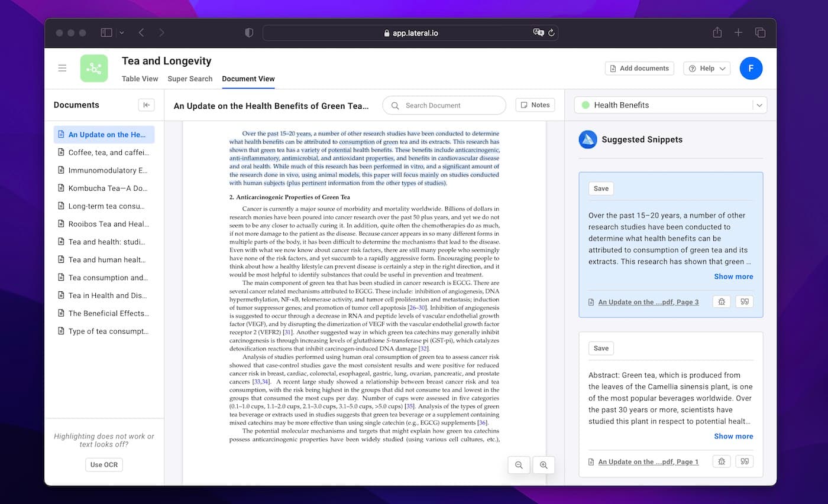Screen dimensions: 828x504
Task: Click citation link [36] in document
Action: point(483,422)
